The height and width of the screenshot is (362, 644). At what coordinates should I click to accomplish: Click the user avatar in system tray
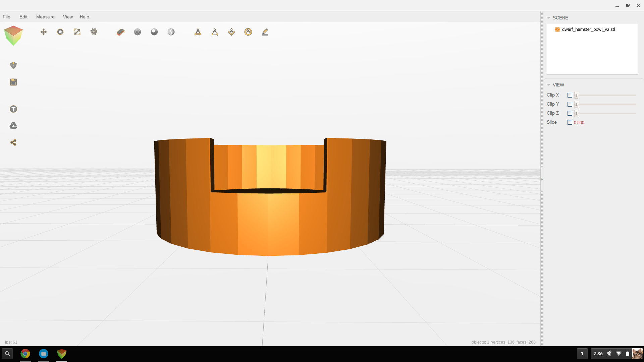point(637,354)
